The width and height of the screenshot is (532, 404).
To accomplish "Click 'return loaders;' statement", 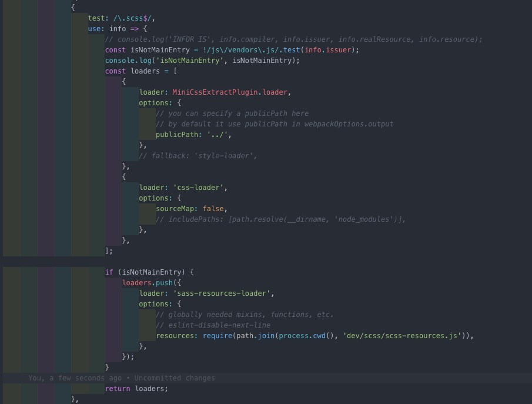I will click(x=136, y=389).
